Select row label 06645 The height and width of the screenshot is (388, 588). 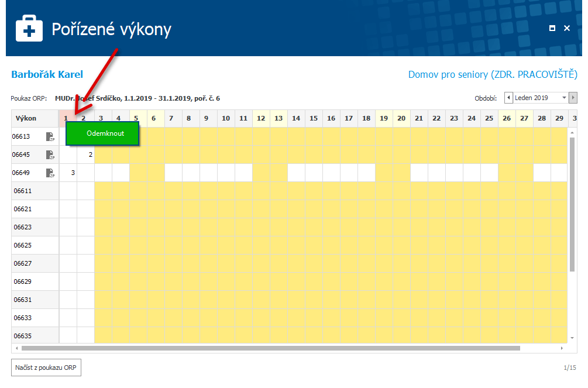coord(21,154)
